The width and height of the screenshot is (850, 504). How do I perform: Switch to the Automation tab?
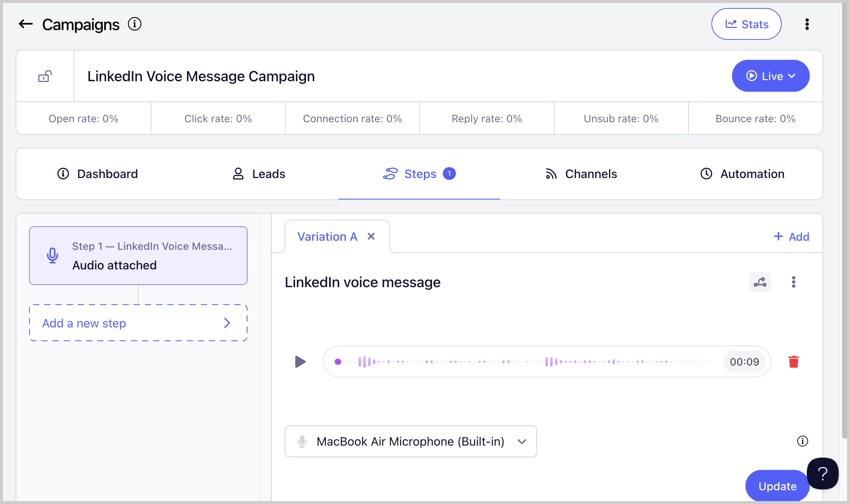click(x=742, y=174)
